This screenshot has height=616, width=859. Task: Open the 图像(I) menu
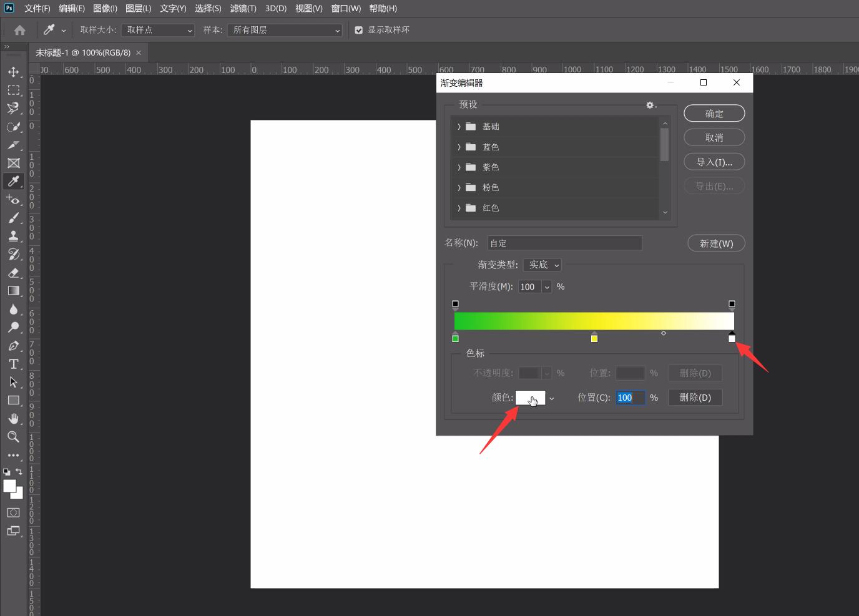[x=105, y=8]
